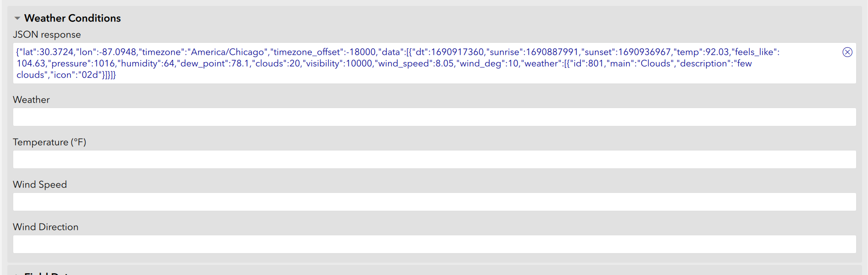
Task: Click the Weather Conditions section header
Action: [x=73, y=18]
